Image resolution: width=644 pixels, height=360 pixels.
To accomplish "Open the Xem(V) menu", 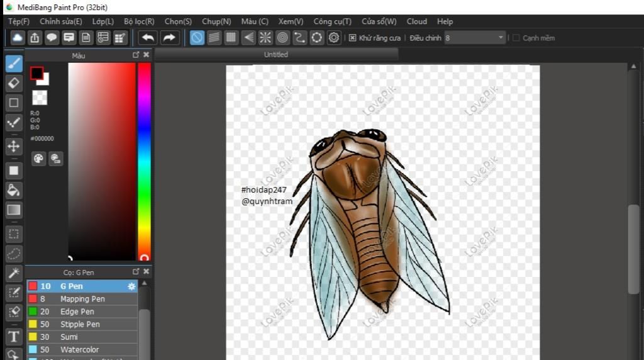I will pos(291,21).
